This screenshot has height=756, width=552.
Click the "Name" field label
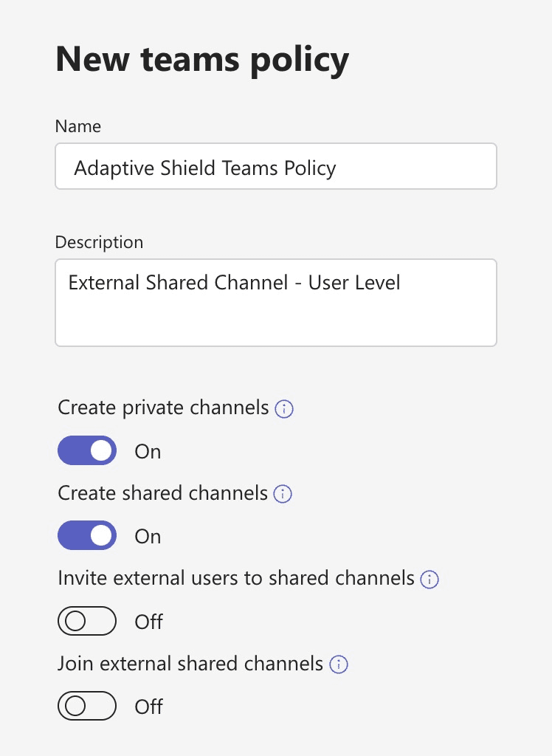[x=78, y=126]
